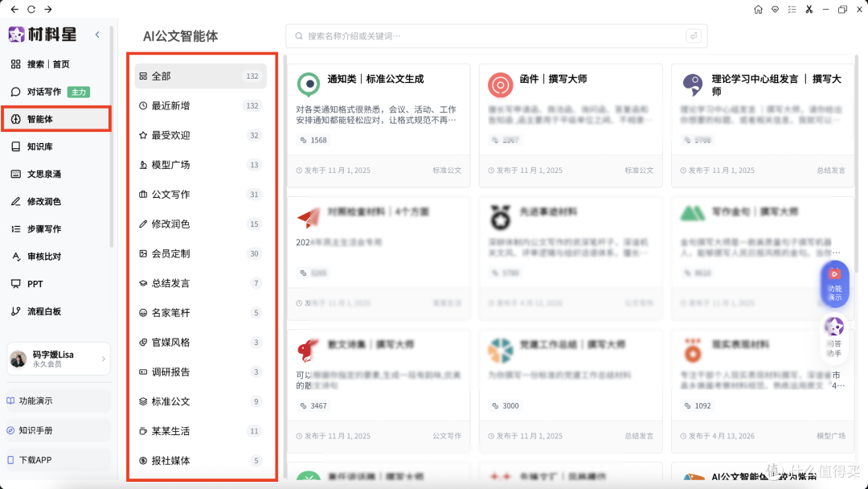Screen dimensions: 868x489
Task: Click the 132 count beside 全部
Action: [252, 76]
